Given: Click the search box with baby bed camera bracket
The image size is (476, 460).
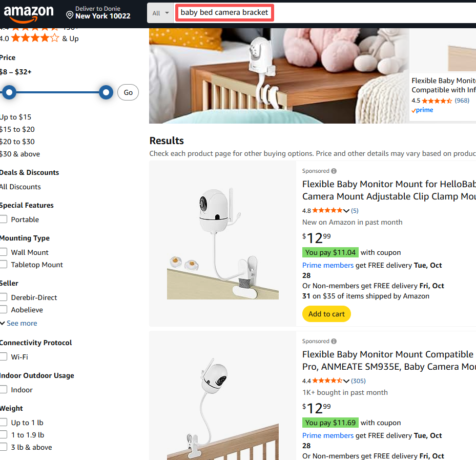Looking at the screenshot, I should [224, 13].
